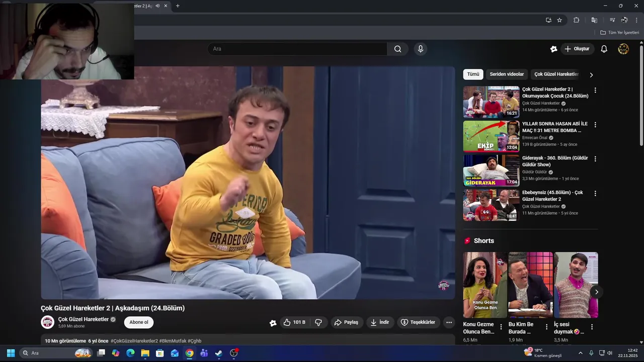The image size is (644, 362).
Task: Click the #BkmMutfak hashtag link
Action: pyautogui.click(x=173, y=341)
